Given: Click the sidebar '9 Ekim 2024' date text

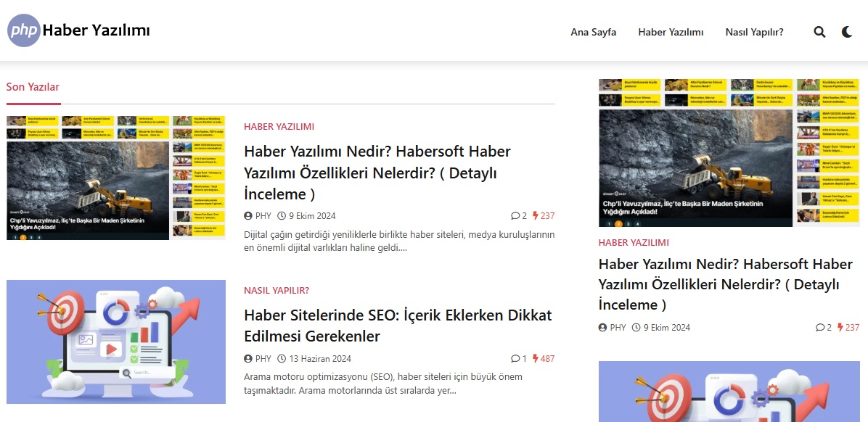Looking at the screenshot, I should 667,328.
